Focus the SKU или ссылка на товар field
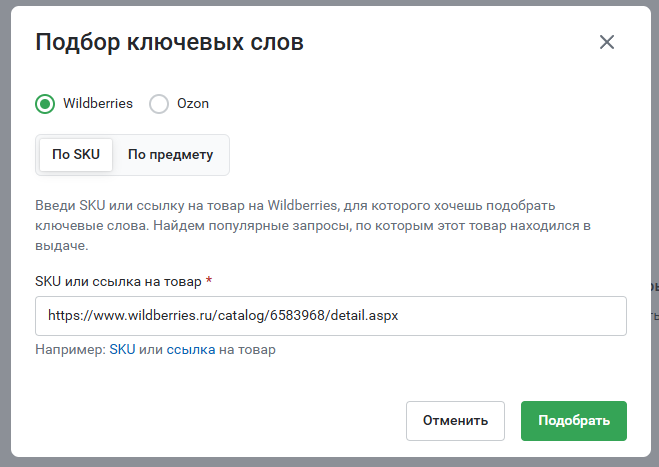Viewport: 659px width, 467px height. pyautogui.click(x=331, y=316)
